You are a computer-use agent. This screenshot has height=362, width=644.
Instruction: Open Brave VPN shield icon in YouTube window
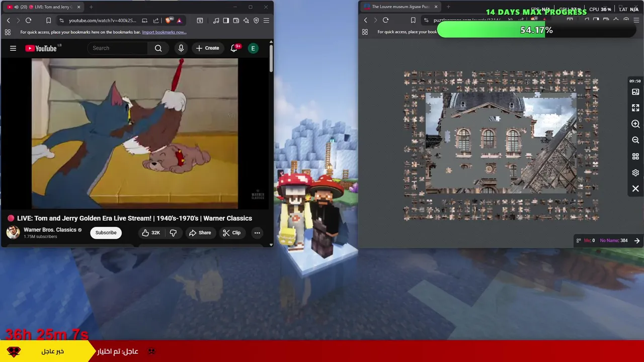coord(256,20)
